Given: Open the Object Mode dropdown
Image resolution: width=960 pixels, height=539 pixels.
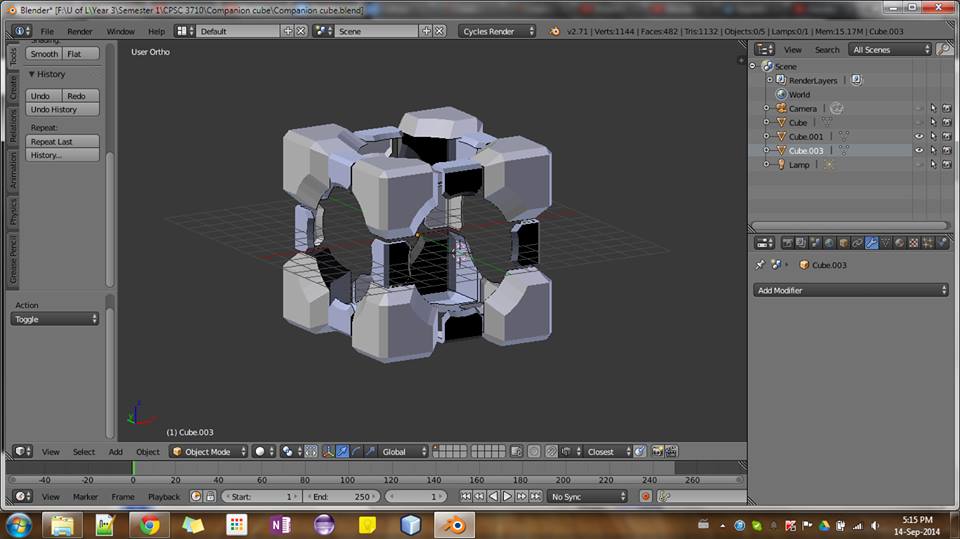Looking at the screenshot, I should [x=209, y=451].
